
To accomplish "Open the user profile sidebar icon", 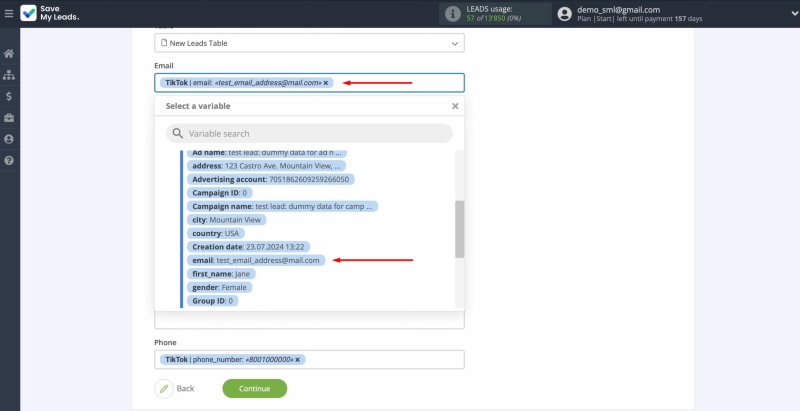I will click(x=9, y=139).
